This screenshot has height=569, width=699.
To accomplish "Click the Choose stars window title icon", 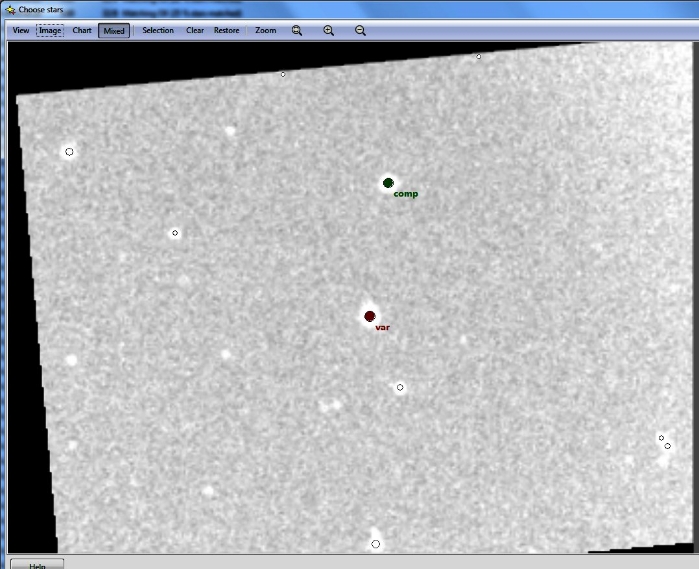I will 10,9.
